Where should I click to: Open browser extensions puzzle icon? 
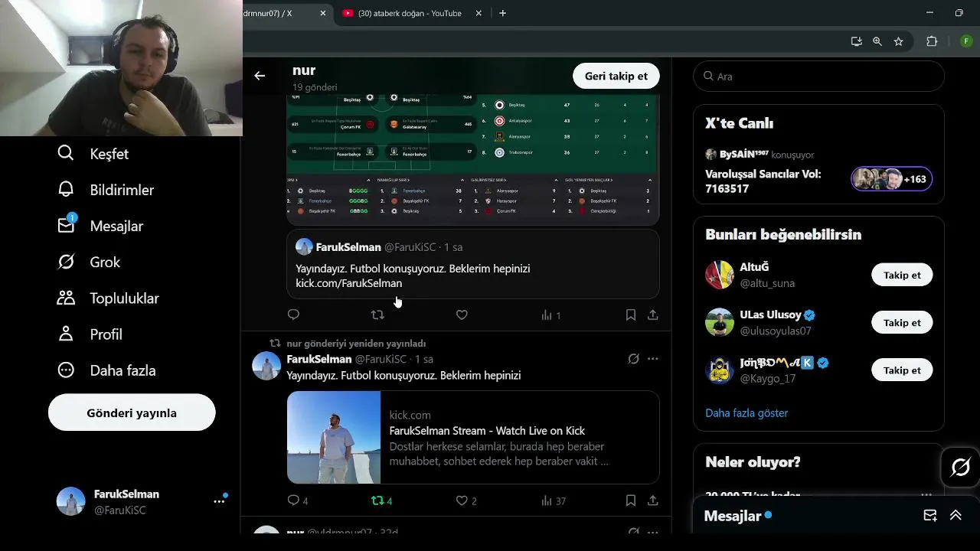932,41
